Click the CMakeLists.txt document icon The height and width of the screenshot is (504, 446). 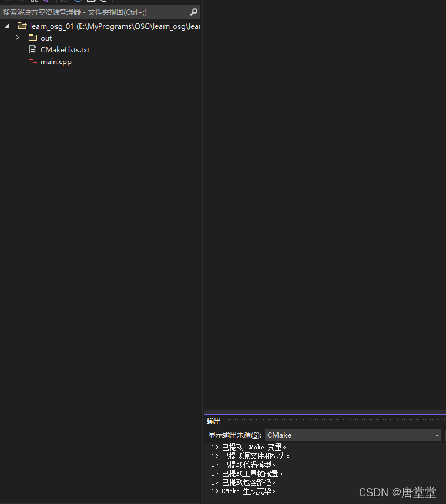pyautogui.click(x=33, y=49)
